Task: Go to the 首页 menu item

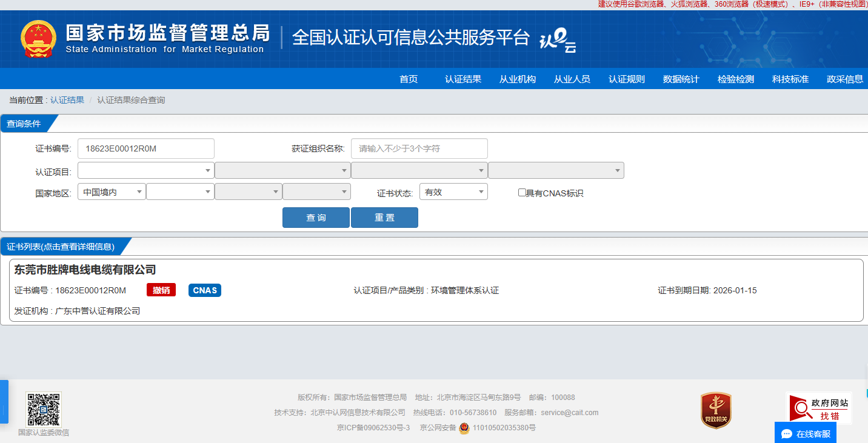Action: 409,79
